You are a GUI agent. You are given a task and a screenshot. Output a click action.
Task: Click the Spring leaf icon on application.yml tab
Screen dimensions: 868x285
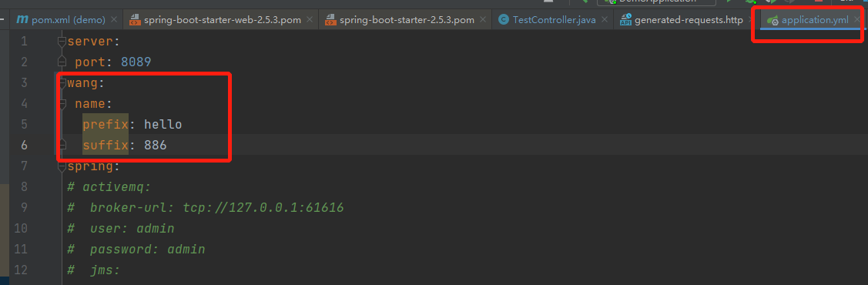tap(771, 21)
